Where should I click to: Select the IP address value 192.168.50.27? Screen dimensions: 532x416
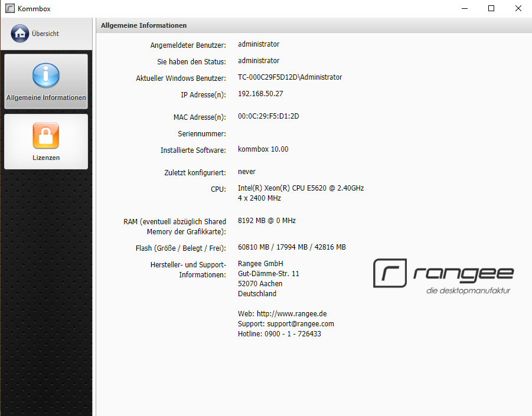[260, 94]
